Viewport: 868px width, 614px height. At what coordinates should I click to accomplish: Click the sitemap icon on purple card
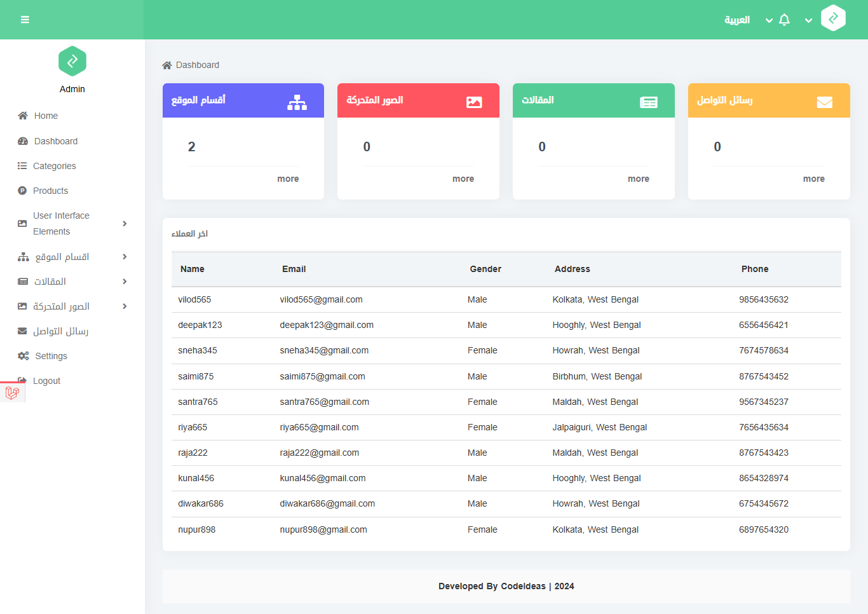pos(297,102)
